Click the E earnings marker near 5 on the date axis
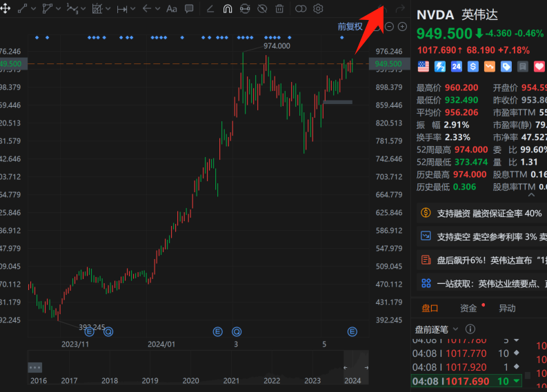Image resolution: width=547 pixels, height=392 pixels. point(352,332)
